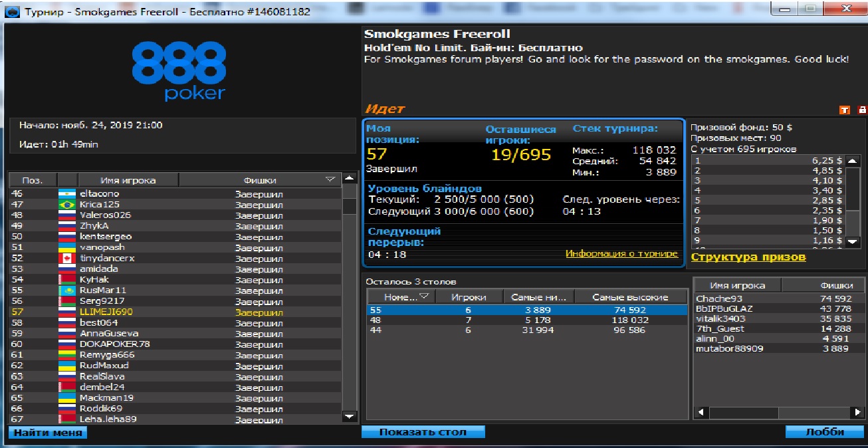
Task: Click the 888poker logo banner
Action: click(x=179, y=71)
